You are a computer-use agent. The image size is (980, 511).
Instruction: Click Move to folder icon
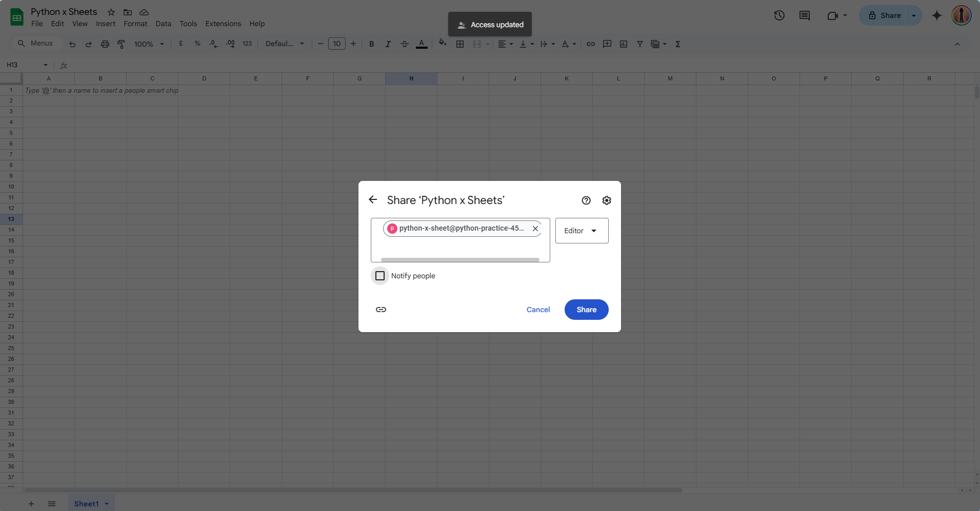point(128,12)
